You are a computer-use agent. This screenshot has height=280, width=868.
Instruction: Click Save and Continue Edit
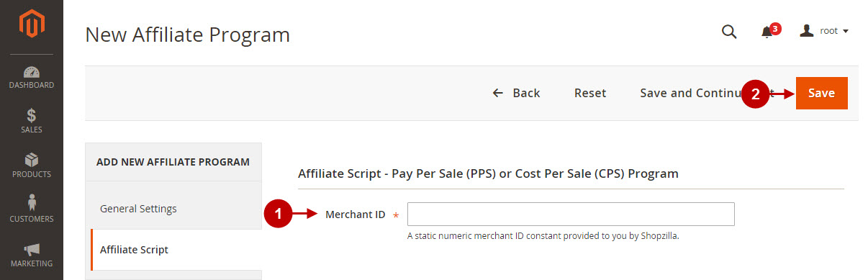707,93
